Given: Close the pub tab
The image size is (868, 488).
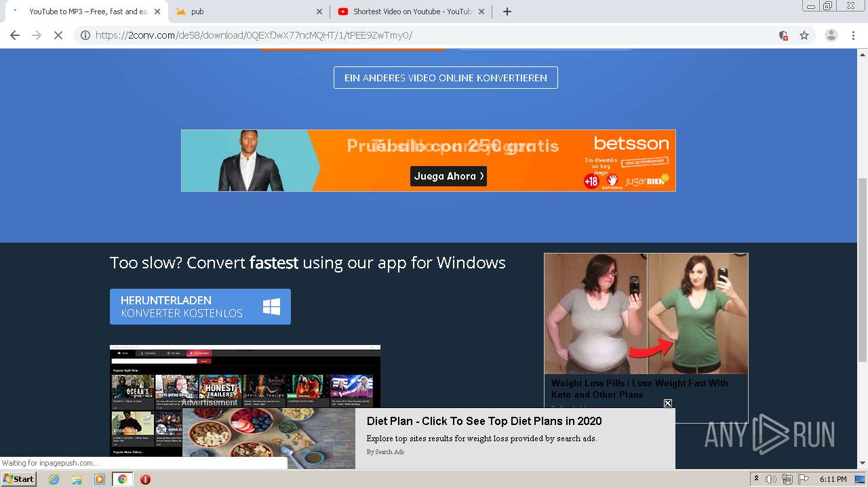Looking at the screenshot, I should pyautogui.click(x=319, y=12).
